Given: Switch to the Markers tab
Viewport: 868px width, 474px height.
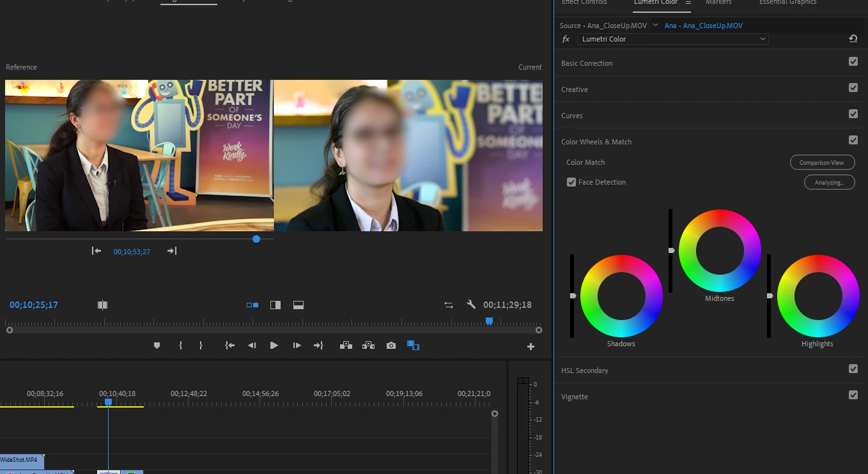Looking at the screenshot, I should (x=718, y=3).
